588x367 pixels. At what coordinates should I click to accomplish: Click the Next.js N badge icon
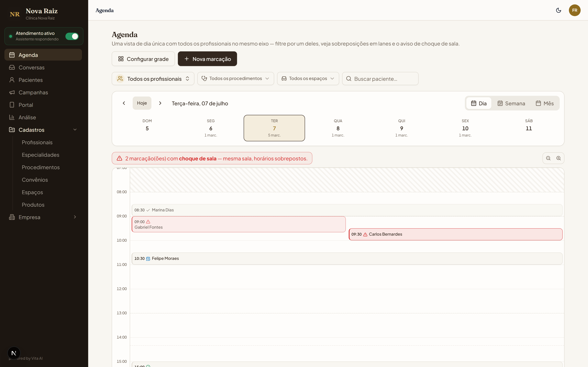pyautogui.click(x=14, y=353)
